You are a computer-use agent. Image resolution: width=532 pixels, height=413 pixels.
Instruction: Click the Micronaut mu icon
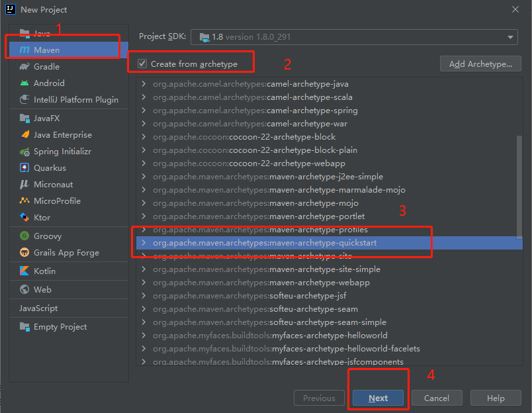(24, 185)
